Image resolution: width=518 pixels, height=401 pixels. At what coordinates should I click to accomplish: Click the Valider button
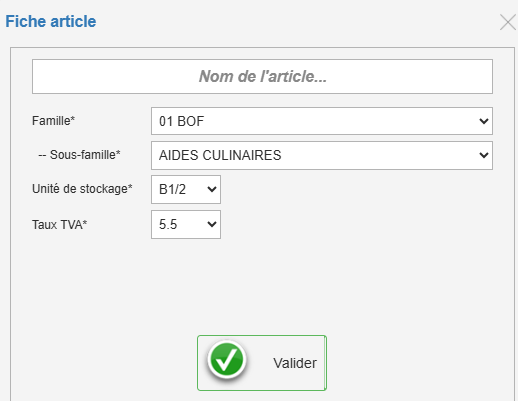(x=262, y=363)
